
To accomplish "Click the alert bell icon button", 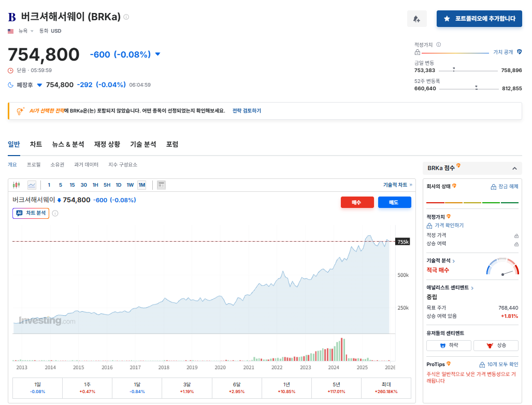I will tap(416, 19).
